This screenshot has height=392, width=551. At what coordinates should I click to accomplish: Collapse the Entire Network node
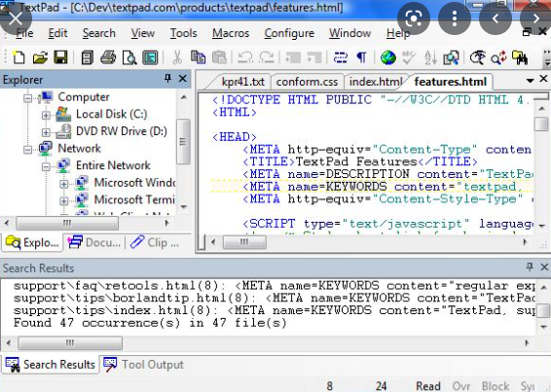point(46,166)
